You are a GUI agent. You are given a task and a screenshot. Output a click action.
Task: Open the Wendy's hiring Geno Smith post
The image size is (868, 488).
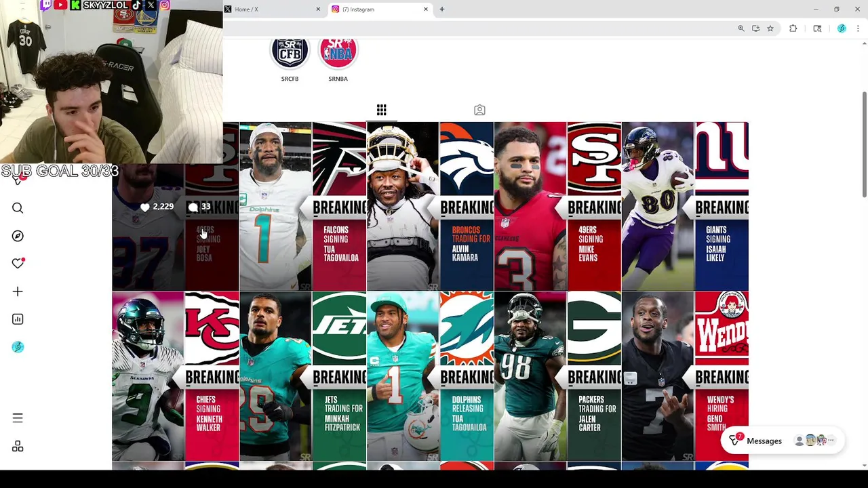[685, 376]
